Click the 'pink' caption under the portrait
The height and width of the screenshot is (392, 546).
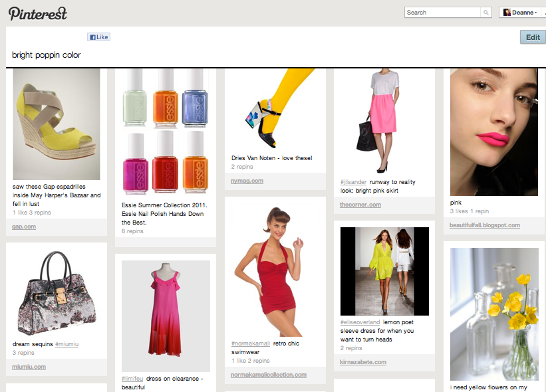(456, 203)
